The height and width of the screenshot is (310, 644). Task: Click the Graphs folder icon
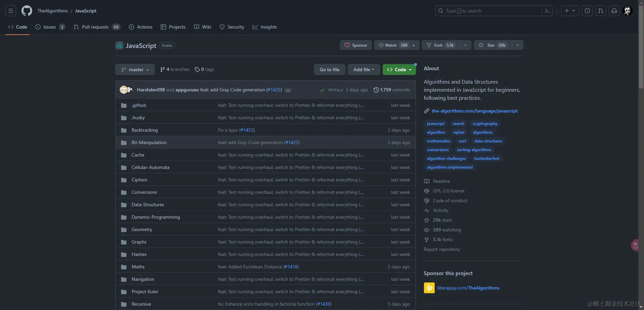(124, 242)
